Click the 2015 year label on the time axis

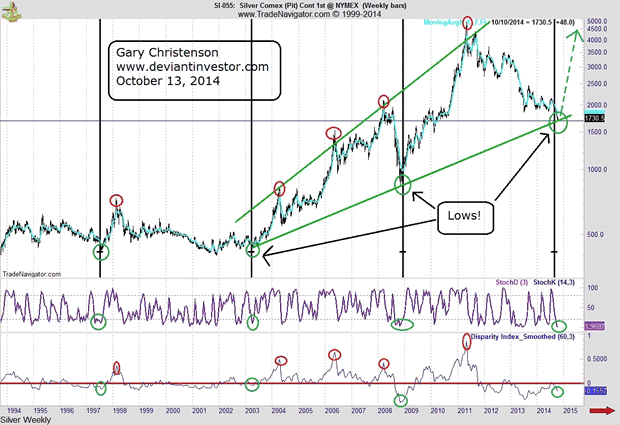click(571, 411)
